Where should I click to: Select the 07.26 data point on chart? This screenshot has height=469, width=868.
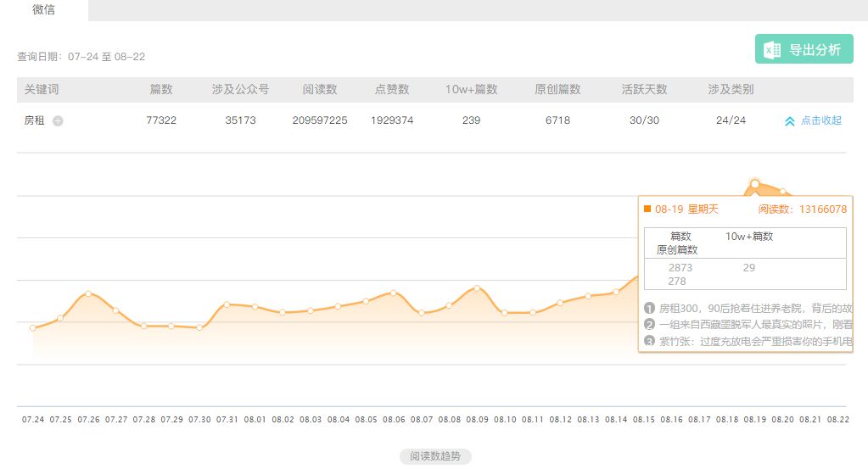click(x=88, y=293)
